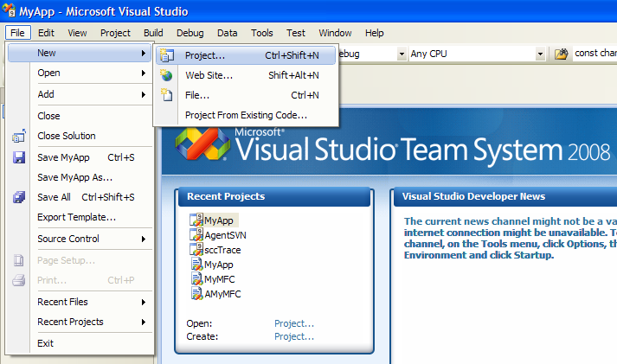The width and height of the screenshot is (617, 364).
Task: Open the Tools menu
Action: (261, 33)
